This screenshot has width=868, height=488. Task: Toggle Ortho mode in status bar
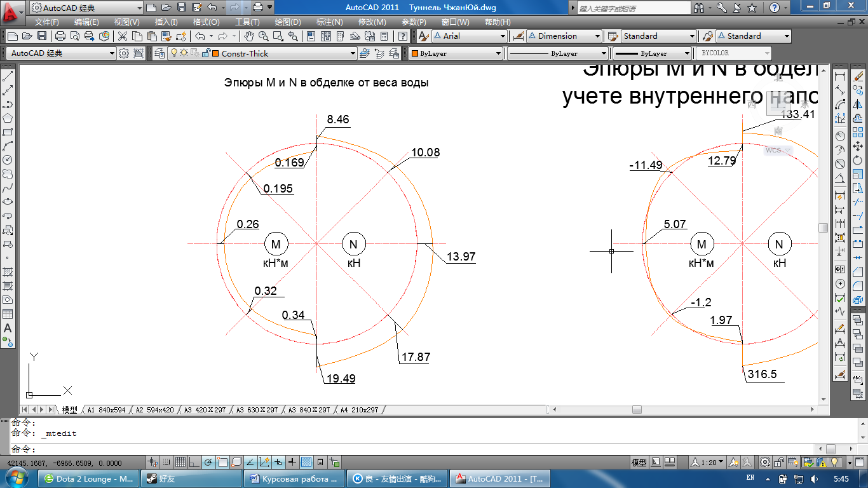[194, 462]
